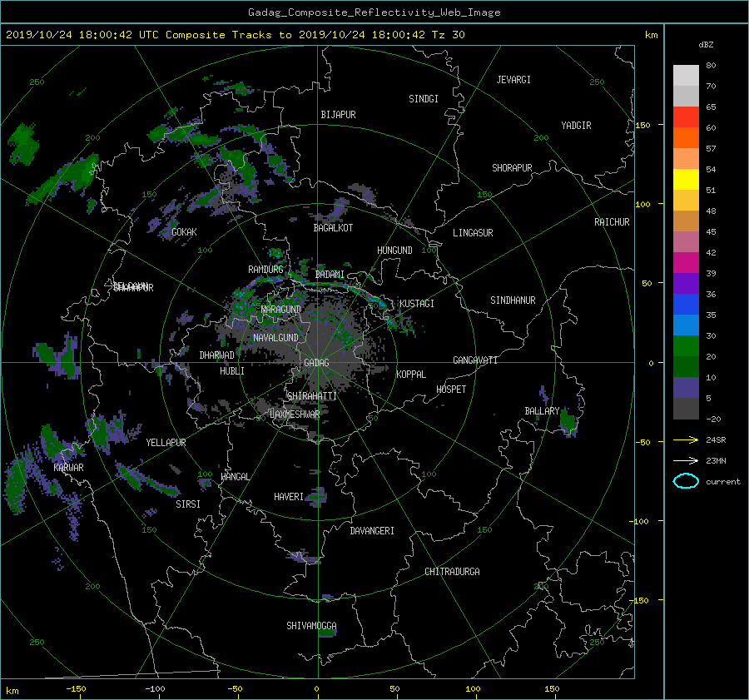The height and width of the screenshot is (700, 749).
Task: Click the JEVARGI city label
Action: coord(513,80)
